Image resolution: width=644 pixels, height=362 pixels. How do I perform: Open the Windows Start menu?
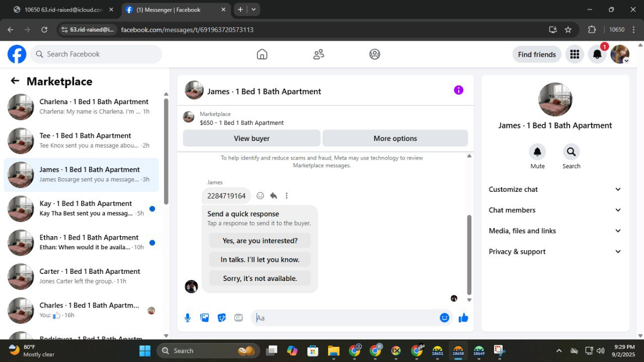tap(145, 350)
